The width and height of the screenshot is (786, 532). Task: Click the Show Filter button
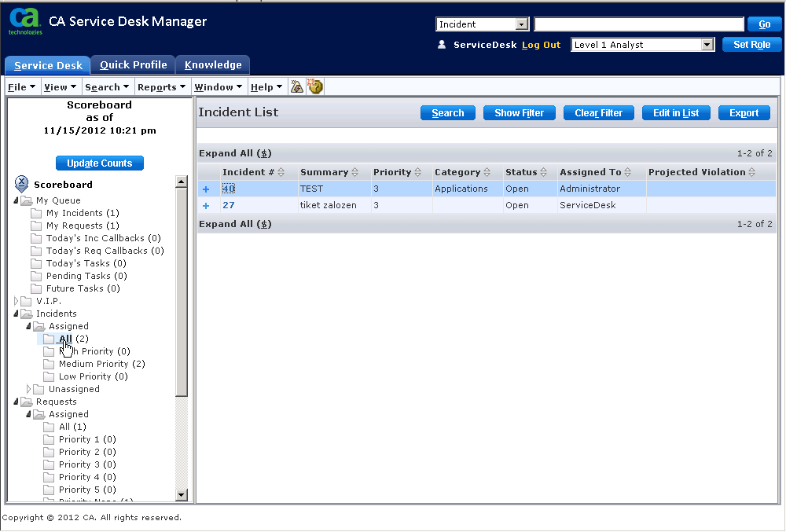519,113
